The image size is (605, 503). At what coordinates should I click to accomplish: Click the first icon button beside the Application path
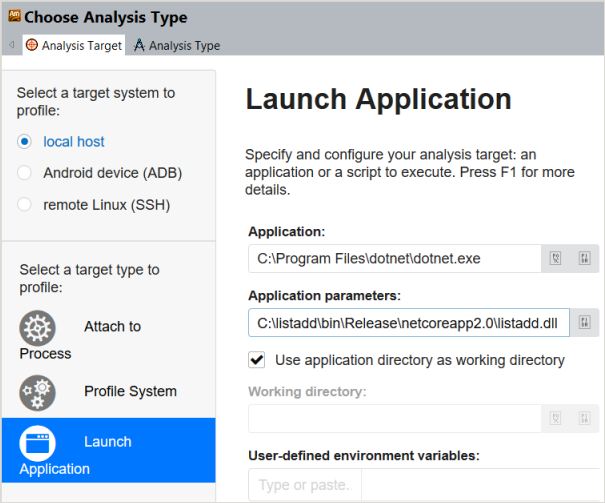557,258
